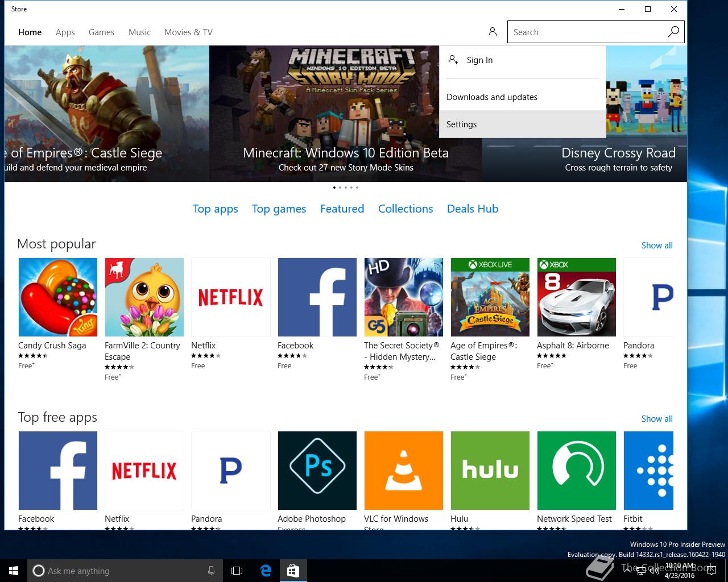Image resolution: width=728 pixels, height=582 pixels.
Task: Switch to the Apps tab
Action: pyautogui.click(x=65, y=32)
